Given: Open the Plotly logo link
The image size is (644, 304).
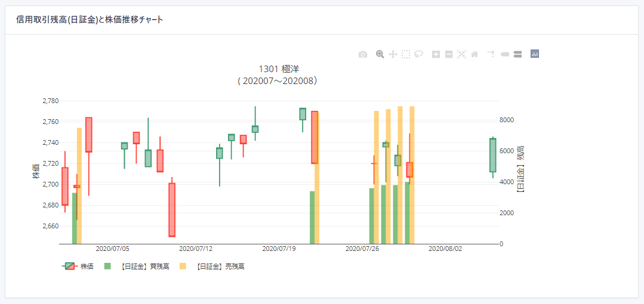Looking at the screenshot, I should pos(535,54).
